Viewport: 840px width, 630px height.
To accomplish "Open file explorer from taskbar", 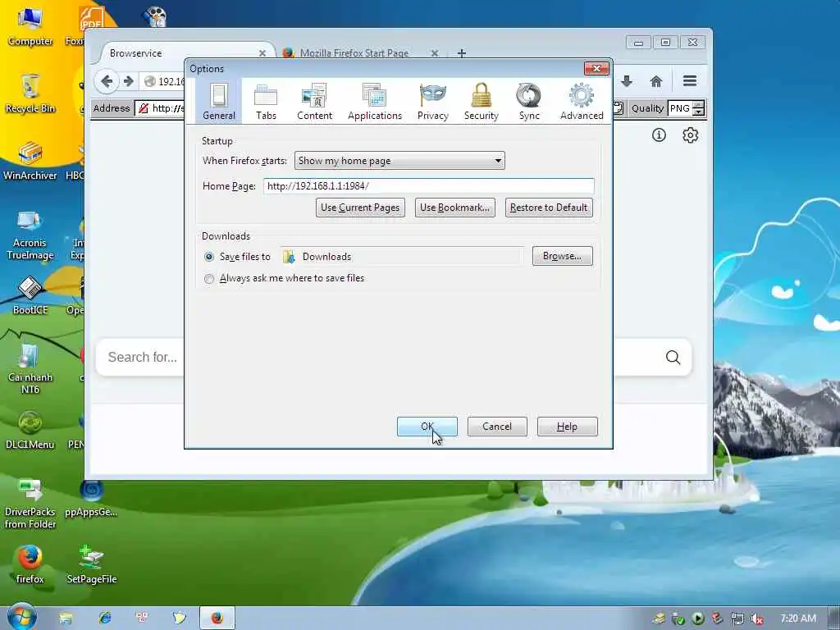I will [66, 619].
